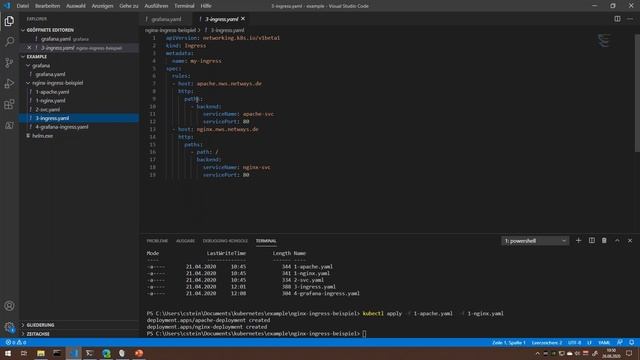Screen dimensions: 640x360
Task: Switch to the Debugging-Konsole tab
Action: (x=225, y=241)
